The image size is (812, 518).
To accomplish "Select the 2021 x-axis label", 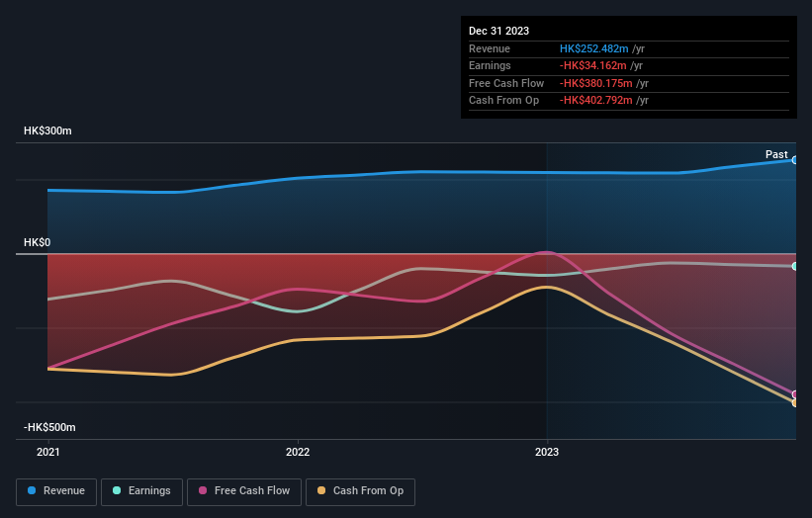I will 48,453.
